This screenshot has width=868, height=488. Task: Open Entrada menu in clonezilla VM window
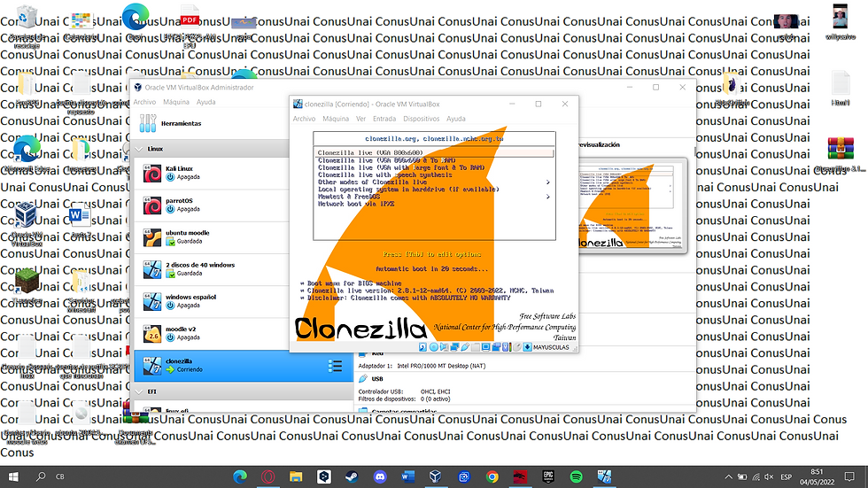(x=384, y=119)
